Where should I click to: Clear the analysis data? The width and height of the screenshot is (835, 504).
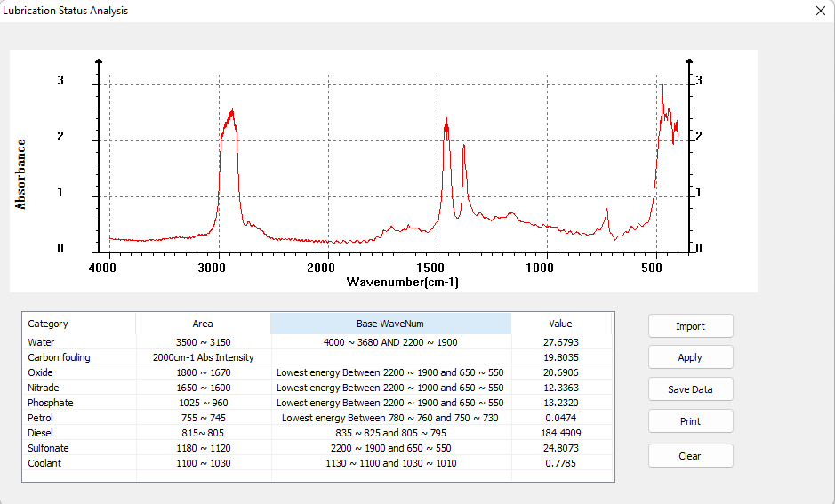690,456
